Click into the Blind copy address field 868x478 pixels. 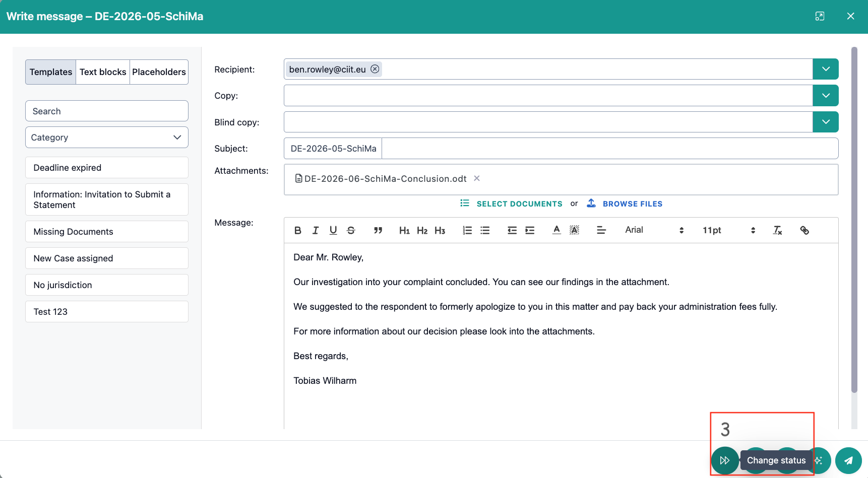tap(548, 122)
